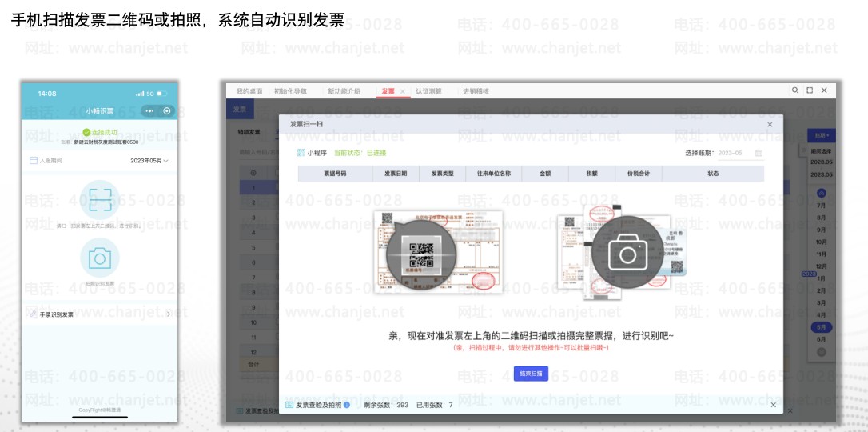868x432 pixels.
Task: Tap the camera photo icon on phone
Action: coord(100,258)
